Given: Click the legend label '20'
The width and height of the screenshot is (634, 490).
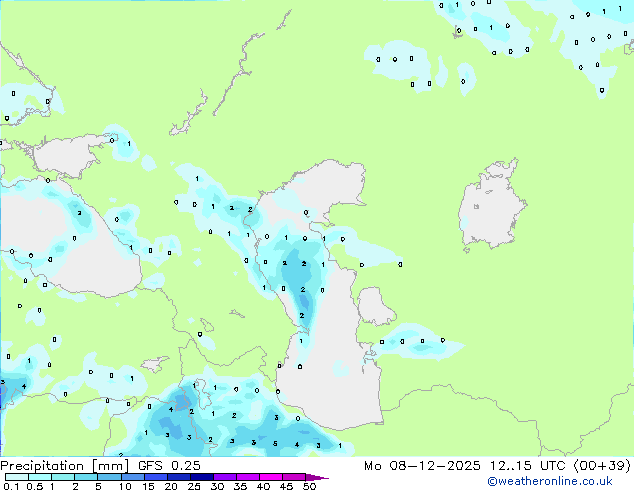Looking at the screenshot, I should coord(171,486).
